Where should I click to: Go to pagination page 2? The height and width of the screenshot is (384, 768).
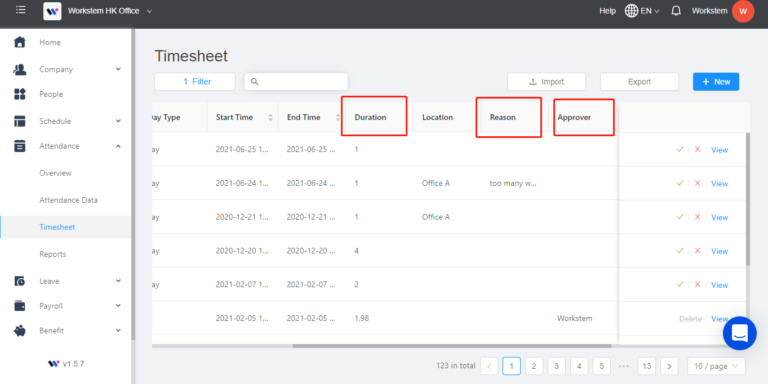tap(534, 366)
